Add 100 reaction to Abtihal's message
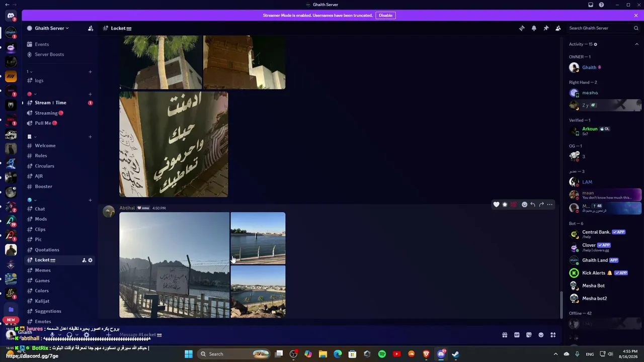Screen dimensions: 644x362 click(x=513, y=205)
